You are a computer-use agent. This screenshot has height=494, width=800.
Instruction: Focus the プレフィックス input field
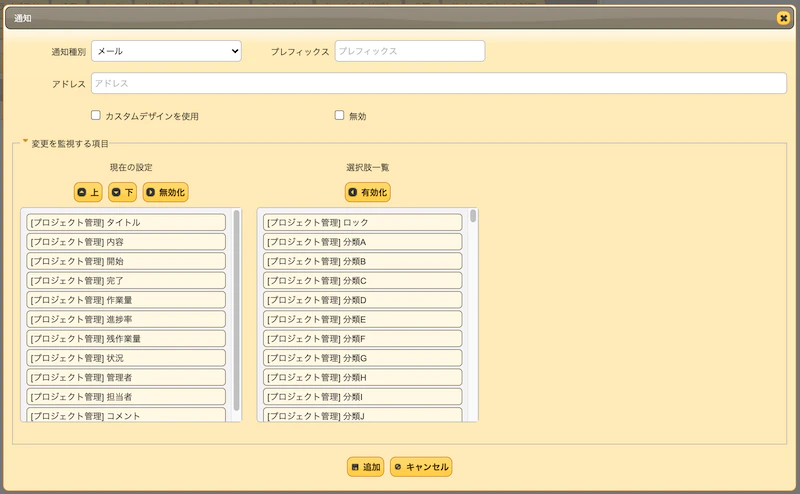[x=410, y=51]
